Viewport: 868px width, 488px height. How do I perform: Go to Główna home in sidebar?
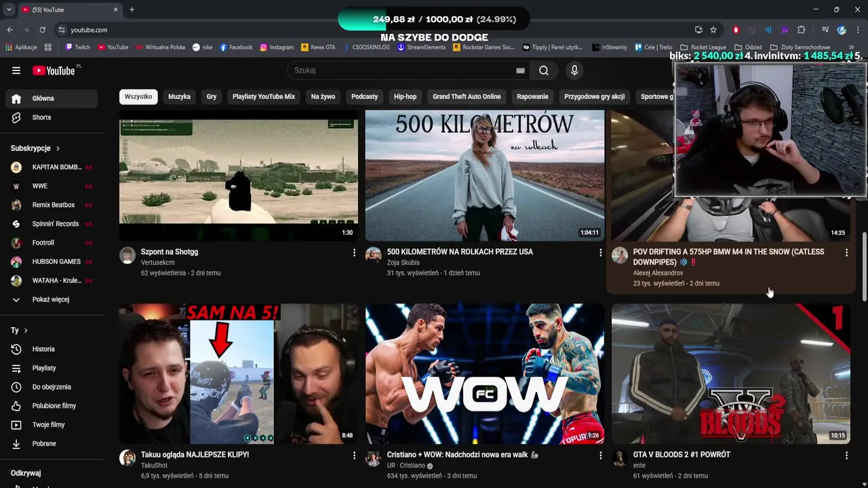click(x=52, y=98)
